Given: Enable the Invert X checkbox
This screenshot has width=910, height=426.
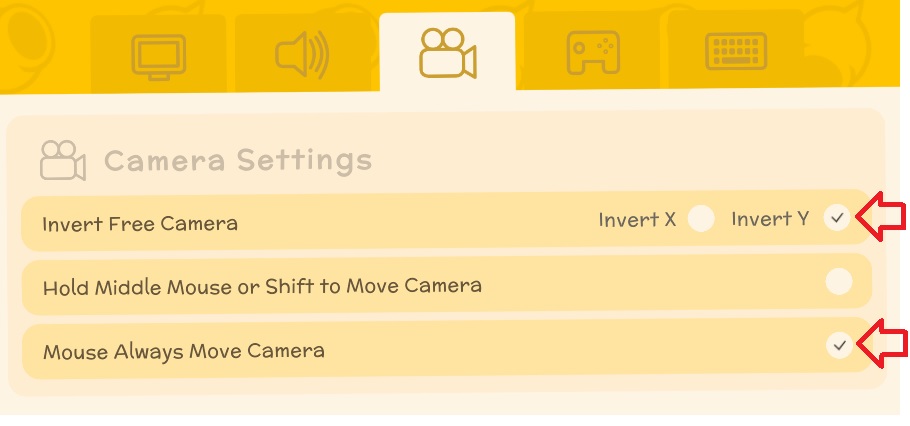Looking at the screenshot, I should pos(701,219).
